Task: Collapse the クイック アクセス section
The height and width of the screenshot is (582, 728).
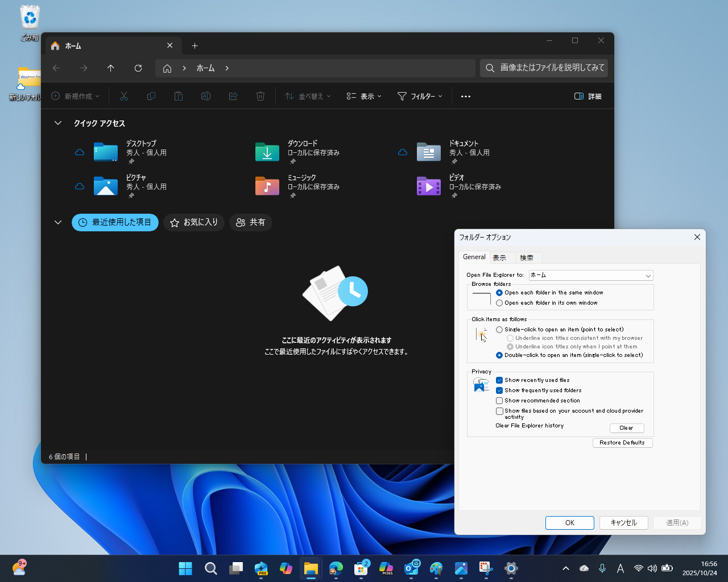Action: 58,123
